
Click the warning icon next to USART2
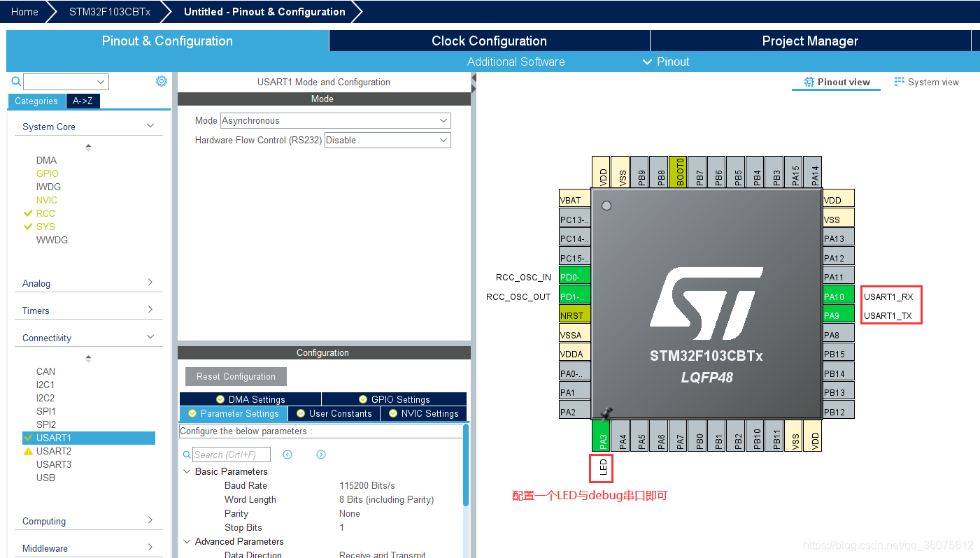tap(29, 451)
